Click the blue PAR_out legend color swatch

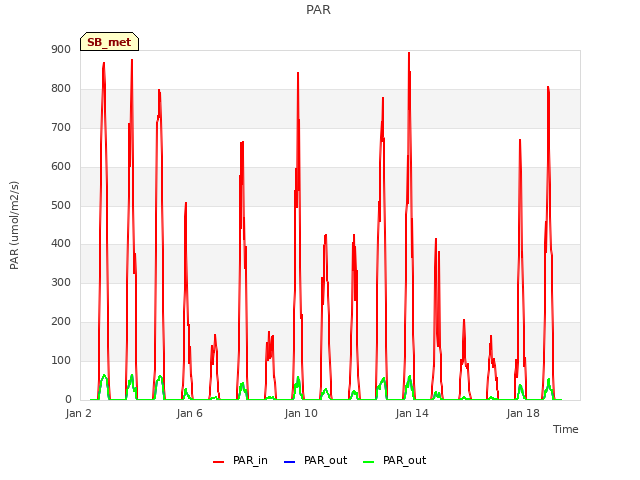coord(289,462)
